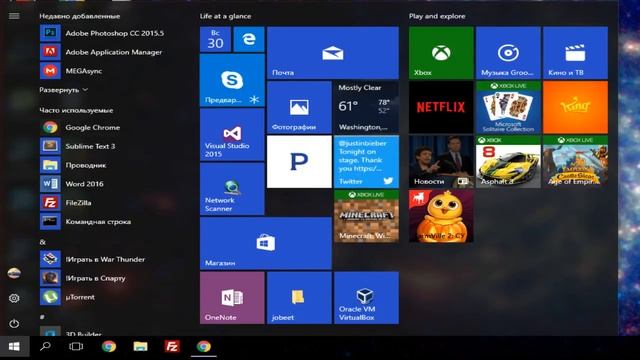The height and width of the screenshot is (360, 640).
Task: Open Microsoft Solitaire Collection tile
Action: click(x=508, y=107)
